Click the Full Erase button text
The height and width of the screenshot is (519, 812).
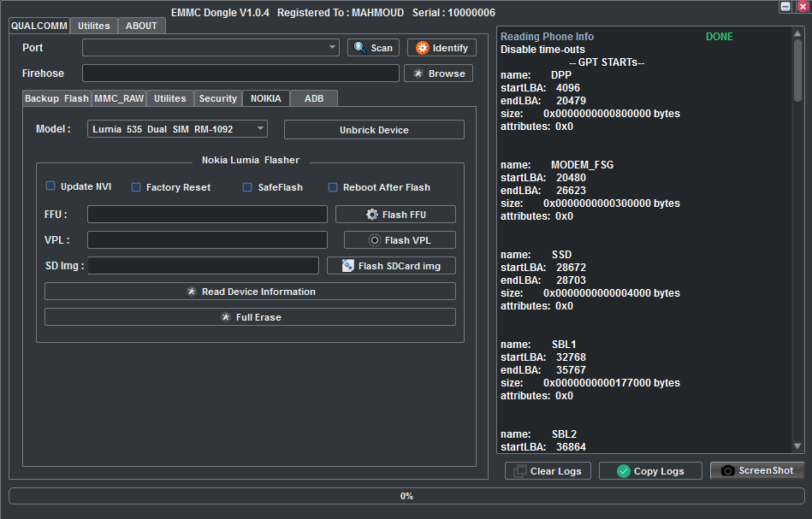tap(258, 317)
